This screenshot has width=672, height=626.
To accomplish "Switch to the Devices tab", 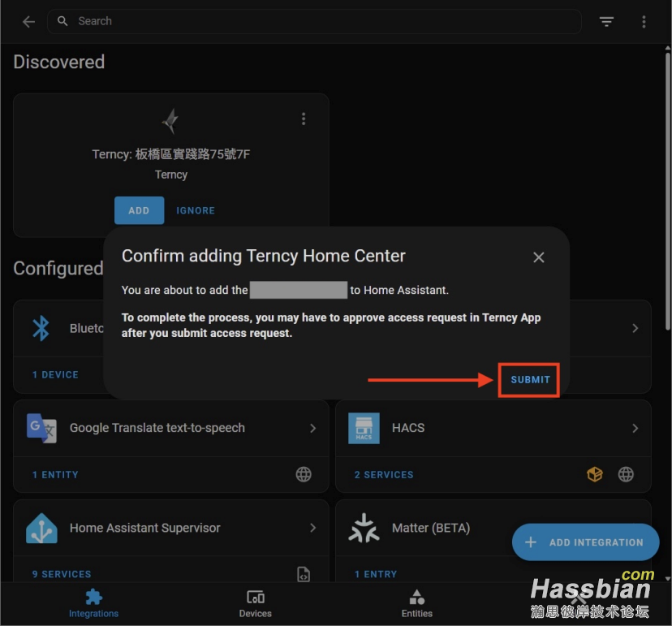I will [256, 604].
